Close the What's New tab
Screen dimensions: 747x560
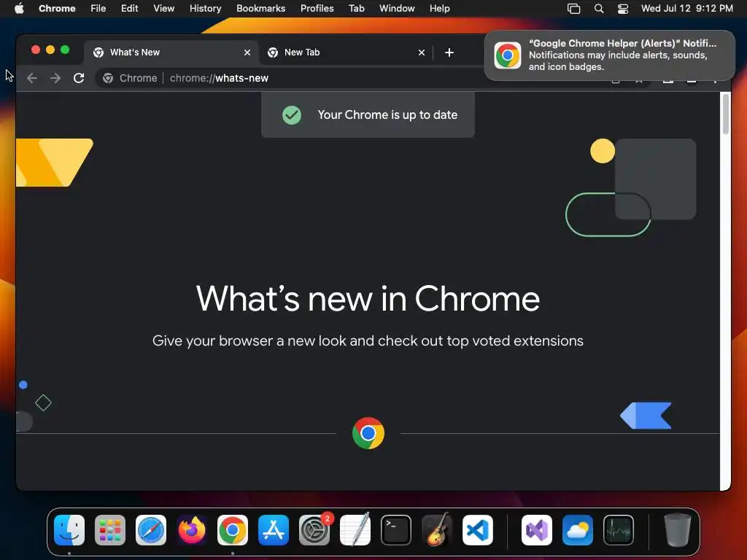[x=247, y=52]
